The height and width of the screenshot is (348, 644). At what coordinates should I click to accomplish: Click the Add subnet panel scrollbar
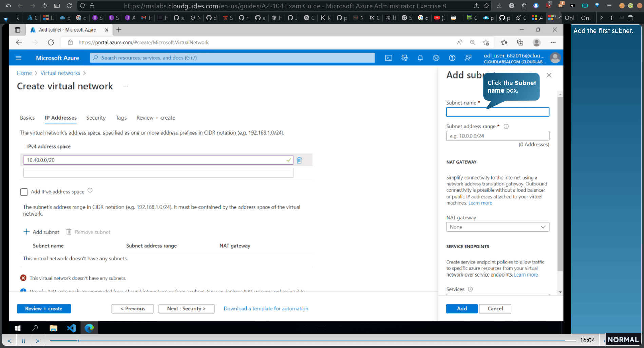pos(560,185)
